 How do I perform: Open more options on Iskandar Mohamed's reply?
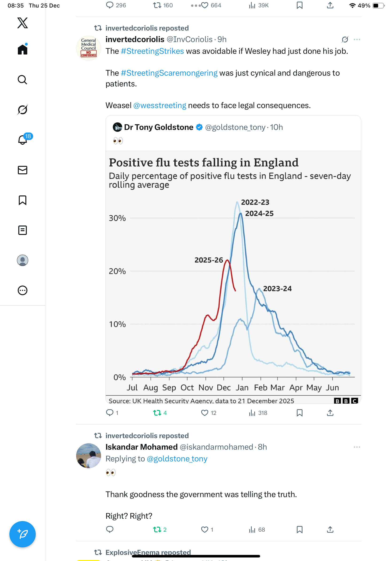click(357, 447)
